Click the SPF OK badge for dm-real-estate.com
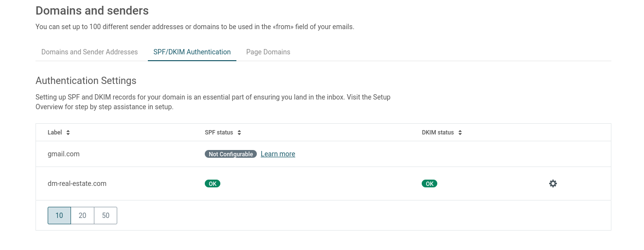Image resolution: width=644 pixels, height=250 pixels. coord(213,183)
